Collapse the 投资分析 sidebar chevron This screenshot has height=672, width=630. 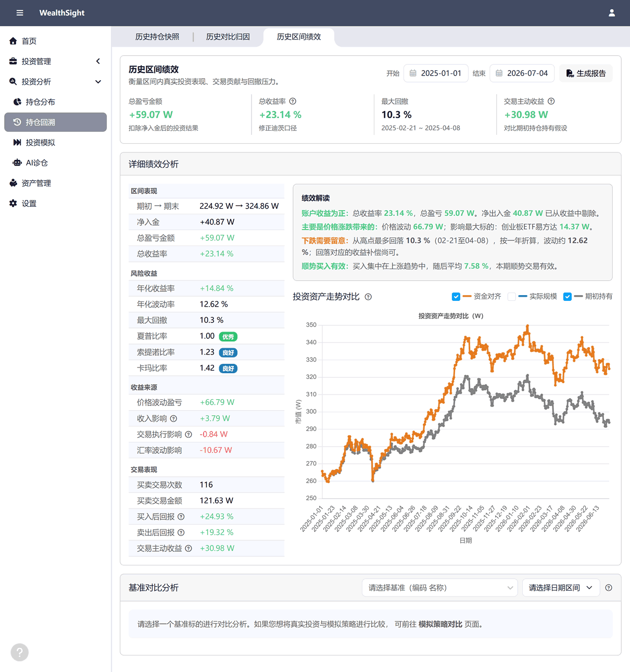point(98,82)
